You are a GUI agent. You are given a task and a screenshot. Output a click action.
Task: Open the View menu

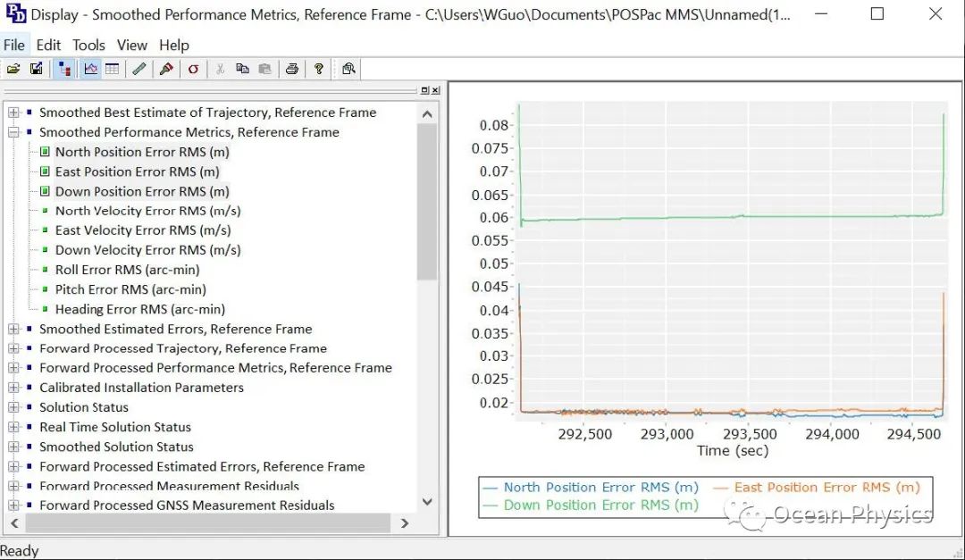[x=131, y=45]
